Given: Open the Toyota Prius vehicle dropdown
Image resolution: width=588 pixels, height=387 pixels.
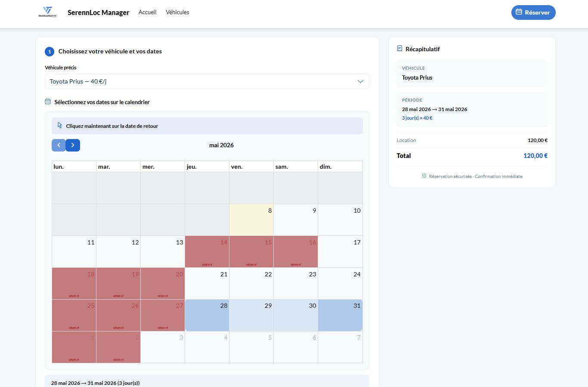Looking at the screenshot, I should [x=207, y=81].
